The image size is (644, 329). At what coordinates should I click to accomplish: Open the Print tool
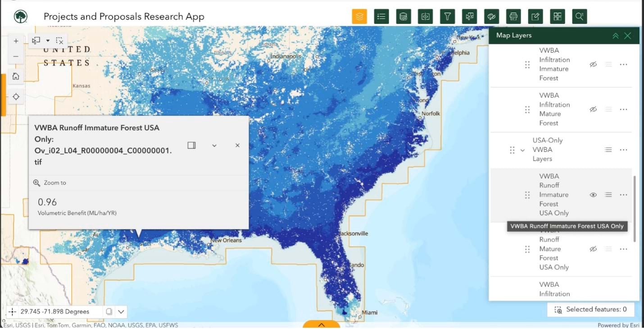click(x=513, y=16)
